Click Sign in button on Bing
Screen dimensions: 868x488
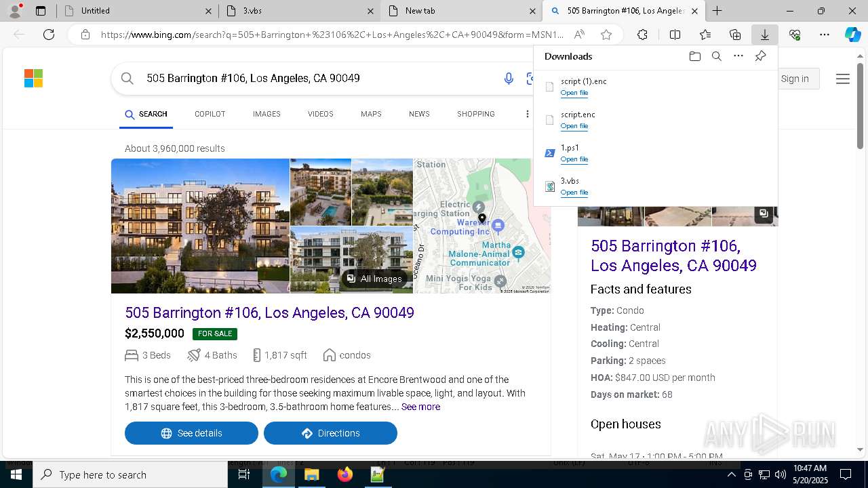[795, 79]
